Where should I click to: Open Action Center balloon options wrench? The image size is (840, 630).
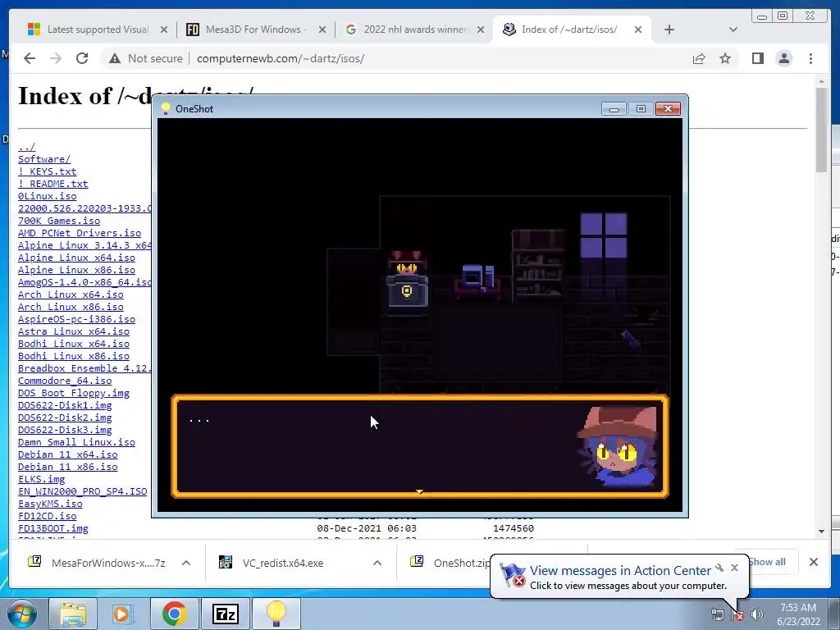point(719,568)
